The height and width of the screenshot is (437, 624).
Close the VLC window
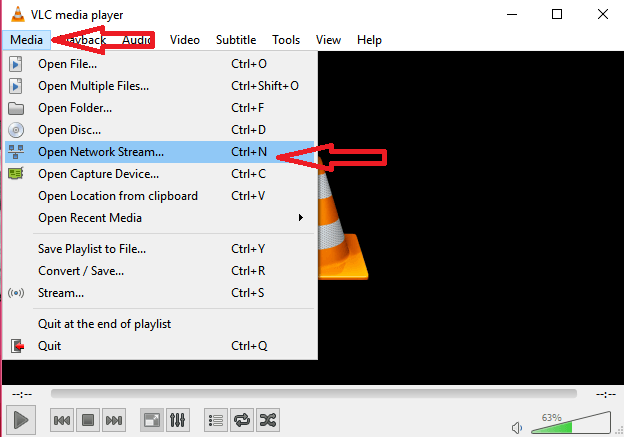click(603, 14)
